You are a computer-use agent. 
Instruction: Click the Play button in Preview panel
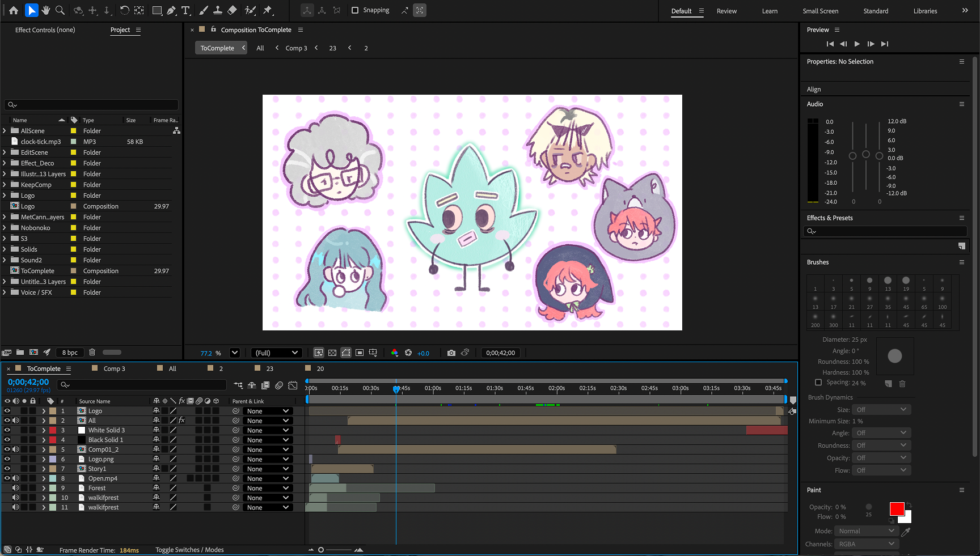pos(857,44)
